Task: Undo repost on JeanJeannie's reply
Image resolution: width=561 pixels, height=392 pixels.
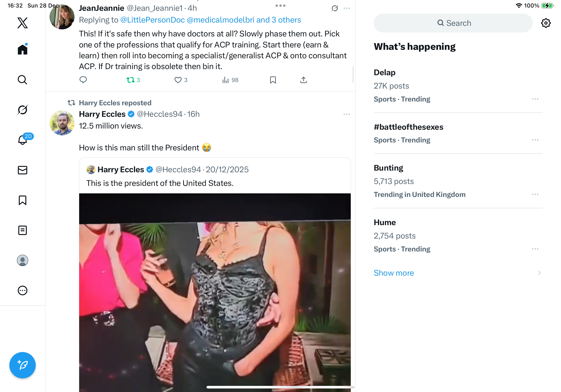Action: click(x=131, y=80)
